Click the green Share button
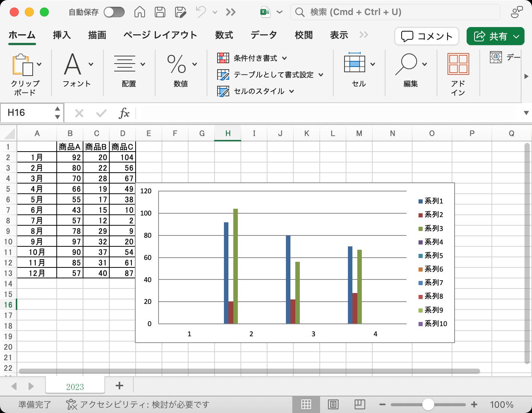Screen dimensions: 532x413 (495, 36)
